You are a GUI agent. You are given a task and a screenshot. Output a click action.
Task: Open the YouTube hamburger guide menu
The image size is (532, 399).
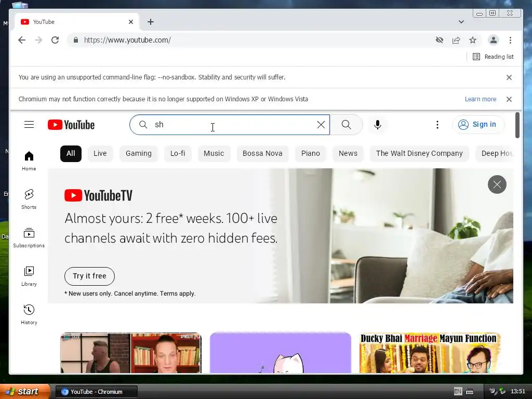29,125
